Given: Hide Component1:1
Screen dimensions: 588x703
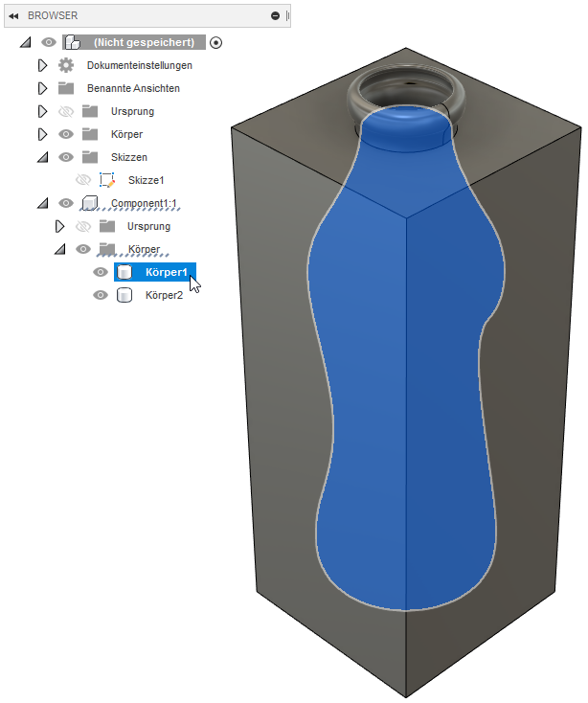Looking at the screenshot, I should 66,203.
